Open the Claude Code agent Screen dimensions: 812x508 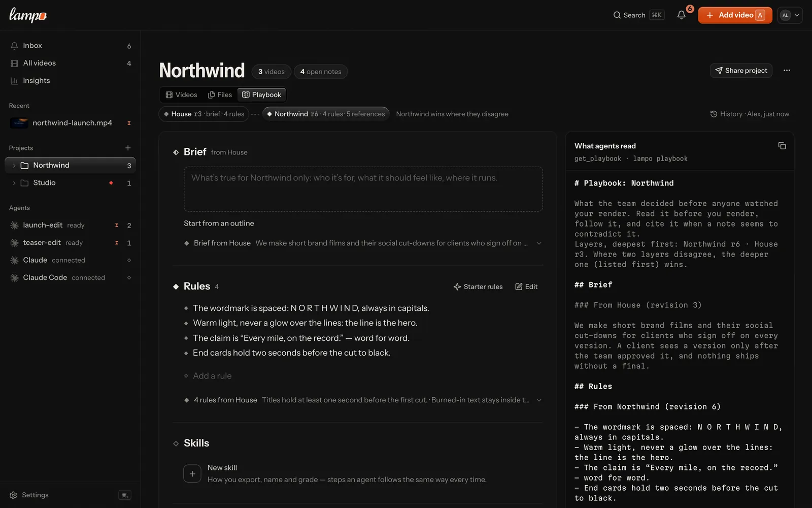point(71,277)
